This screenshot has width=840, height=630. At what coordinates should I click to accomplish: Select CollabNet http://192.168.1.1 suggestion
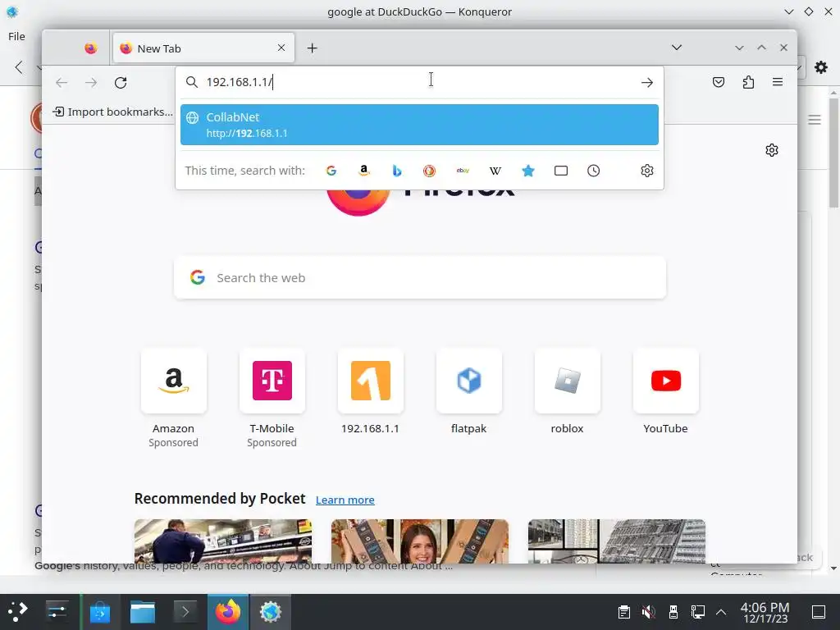tap(419, 125)
